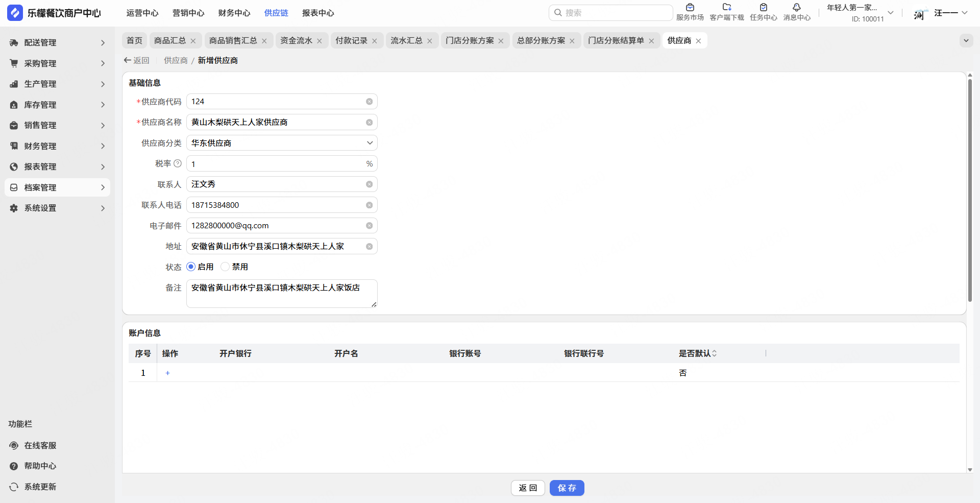
Task: Open the tab list overflow dropdown
Action: pyautogui.click(x=966, y=41)
